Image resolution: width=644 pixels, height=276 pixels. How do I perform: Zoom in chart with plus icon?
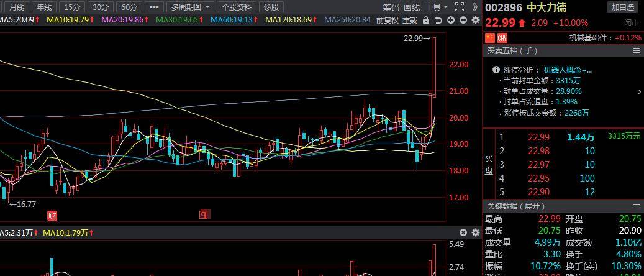[451, 20]
